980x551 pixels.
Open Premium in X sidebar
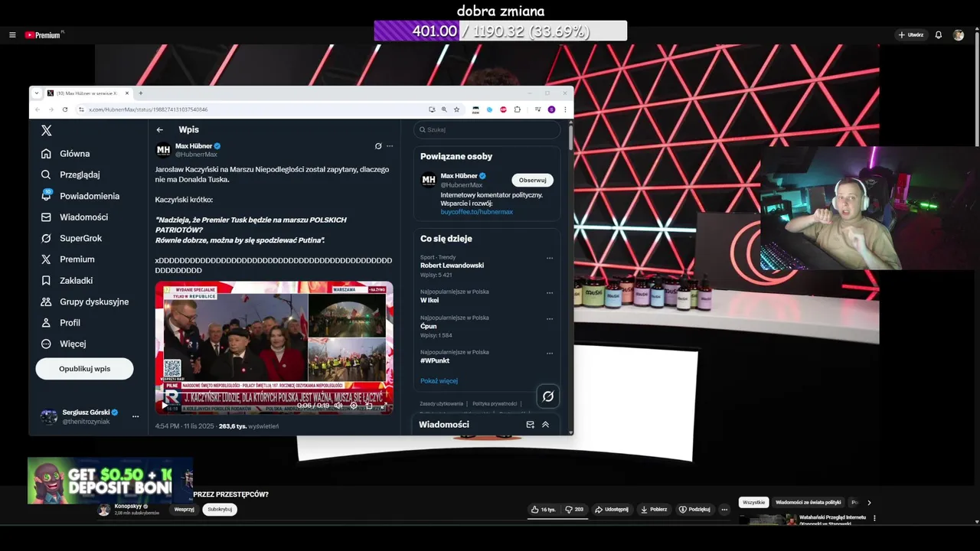click(x=67, y=259)
